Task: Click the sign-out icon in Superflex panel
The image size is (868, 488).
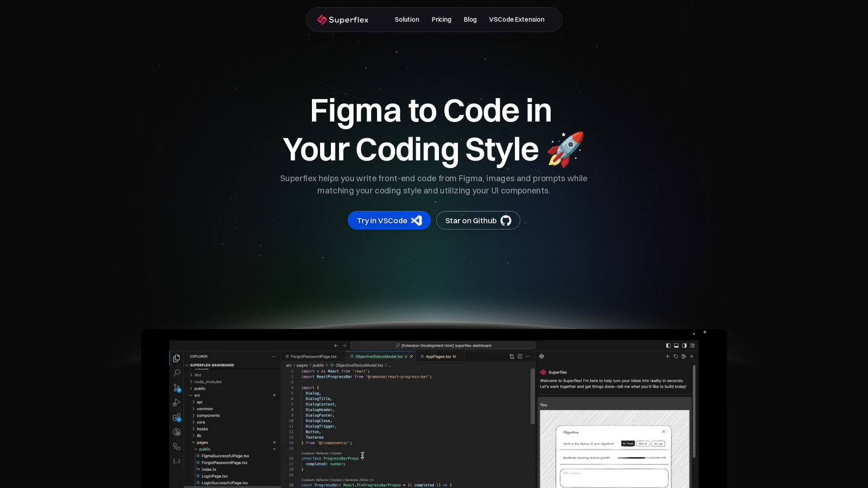Action: [684, 356]
